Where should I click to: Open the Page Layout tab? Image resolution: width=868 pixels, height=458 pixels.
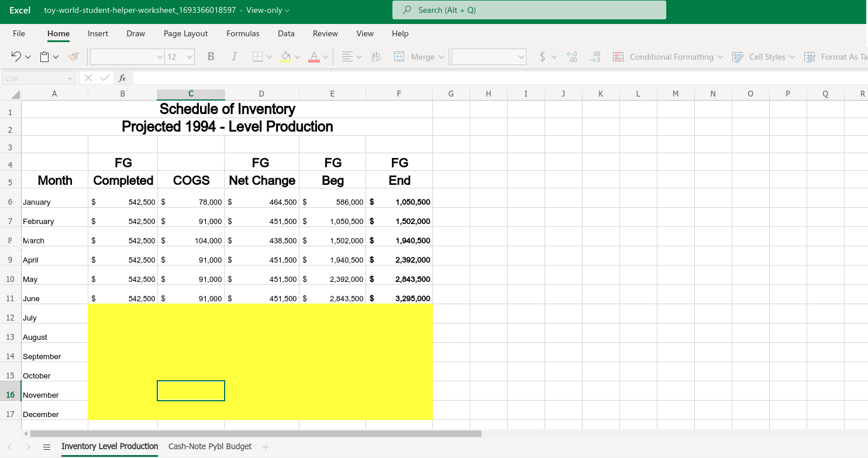pos(186,33)
